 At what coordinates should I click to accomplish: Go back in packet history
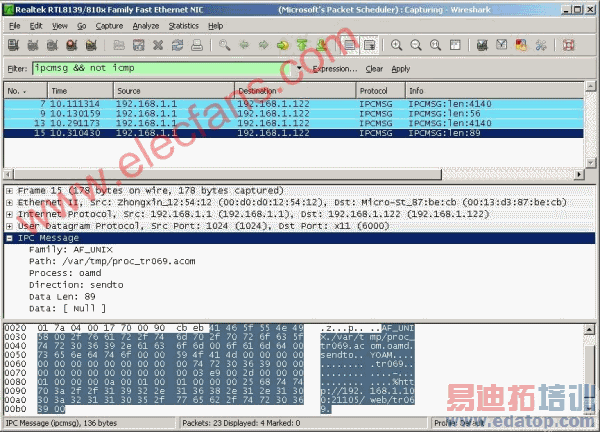tap(244, 45)
